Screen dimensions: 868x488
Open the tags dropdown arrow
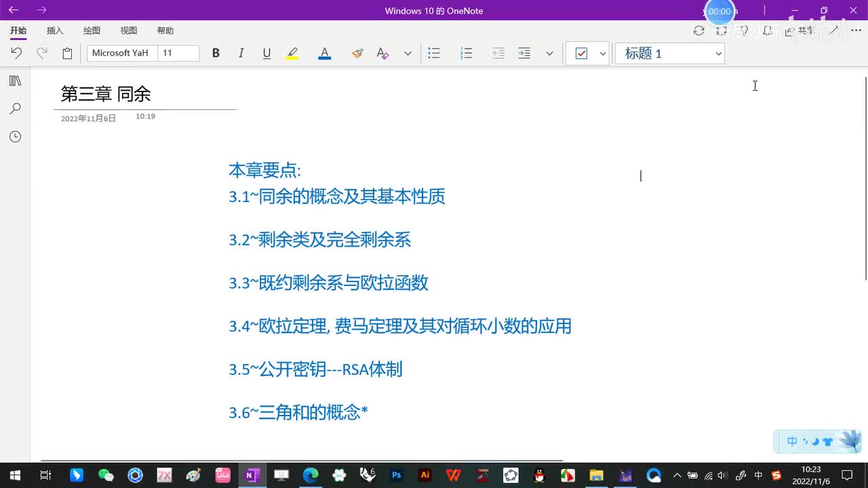coord(603,54)
